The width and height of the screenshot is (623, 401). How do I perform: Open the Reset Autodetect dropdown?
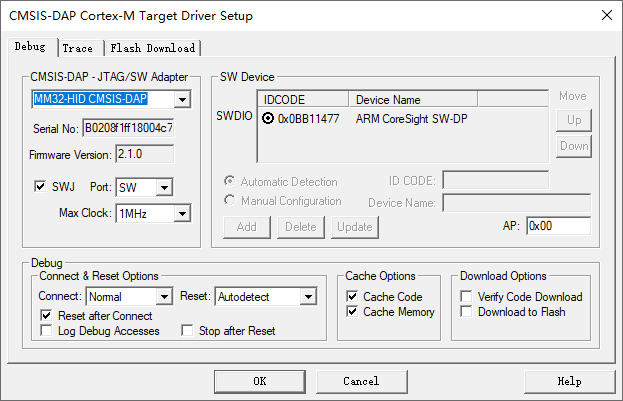308,297
